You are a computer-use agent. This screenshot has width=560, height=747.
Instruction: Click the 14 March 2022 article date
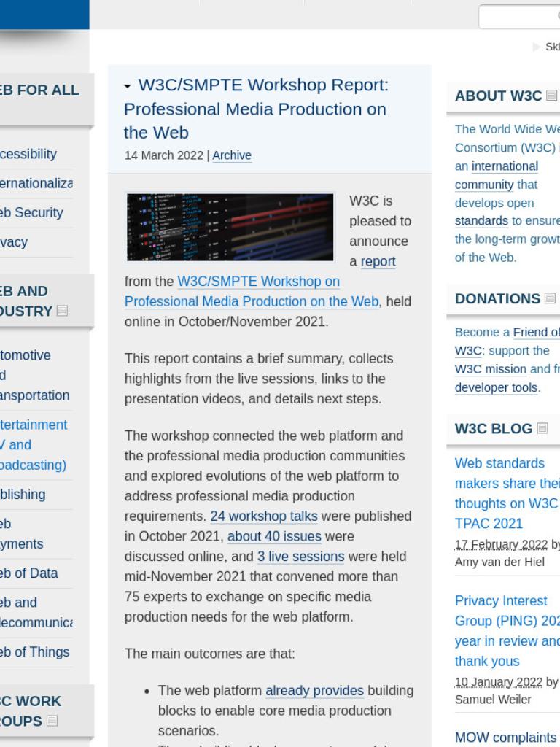pyautogui.click(x=164, y=155)
